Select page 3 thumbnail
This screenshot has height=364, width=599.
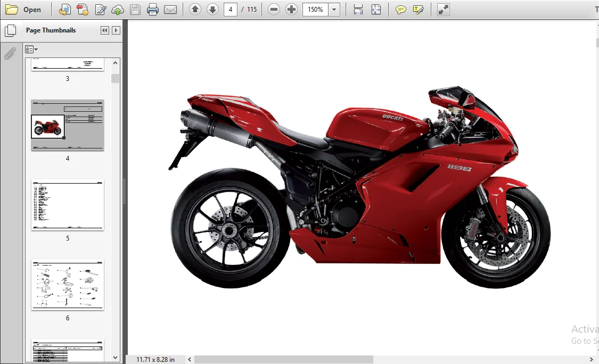pyautogui.click(x=67, y=64)
